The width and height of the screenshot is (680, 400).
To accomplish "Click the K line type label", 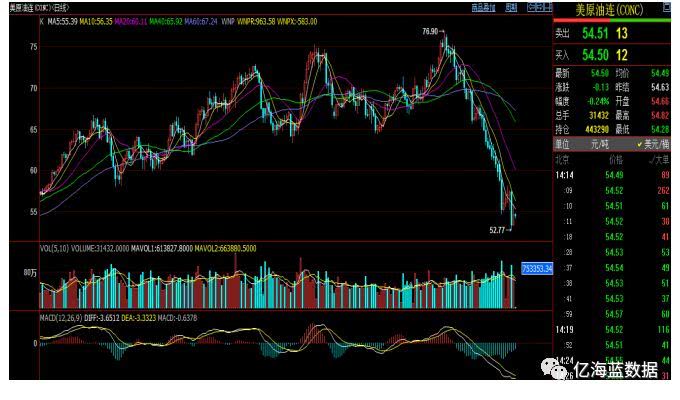I will pos(42,20).
